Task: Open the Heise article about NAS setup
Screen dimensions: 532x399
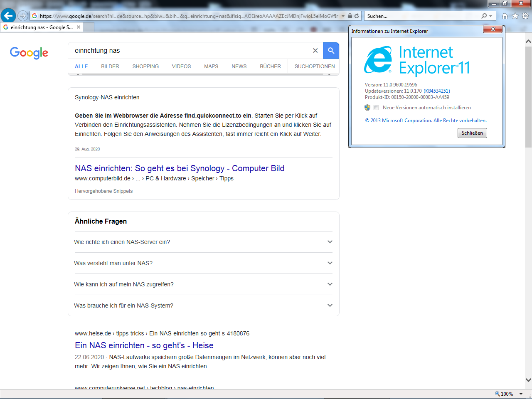Action: pyautogui.click(x=143, y=345)
